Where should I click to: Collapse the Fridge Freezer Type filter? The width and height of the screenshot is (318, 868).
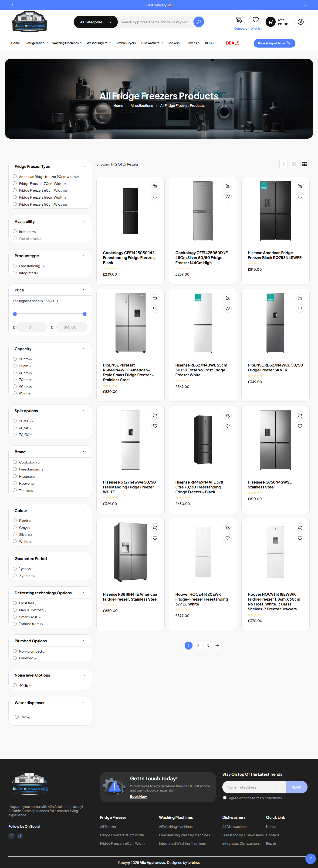83,166
